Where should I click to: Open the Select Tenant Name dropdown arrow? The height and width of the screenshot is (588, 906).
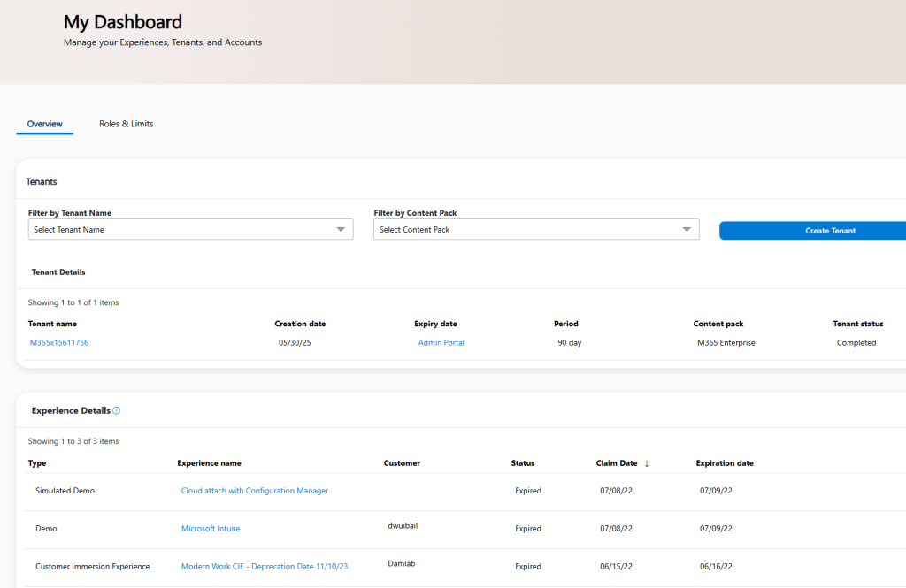341,229
